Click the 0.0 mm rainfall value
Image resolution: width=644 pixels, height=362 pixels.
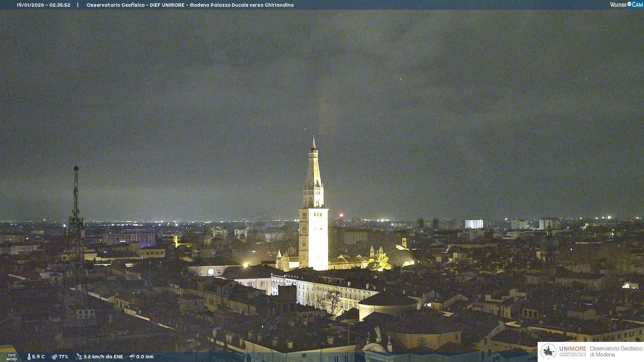[x=145, y=357]
